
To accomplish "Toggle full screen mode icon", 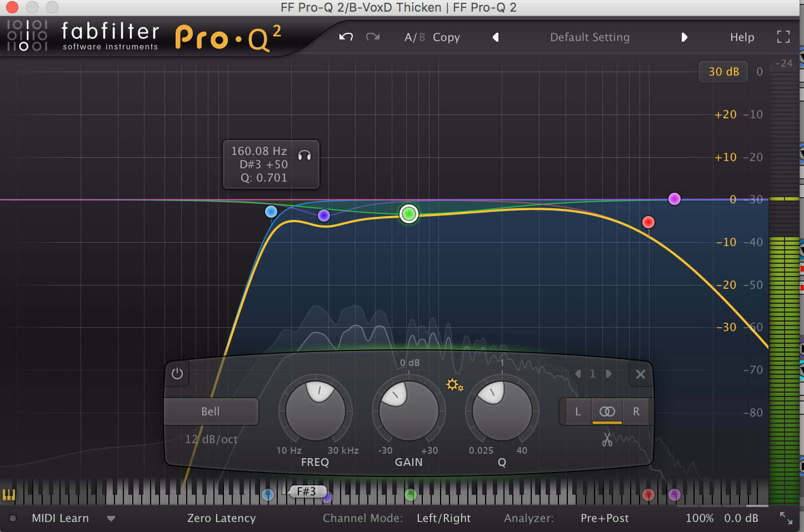I will point(783,37).
